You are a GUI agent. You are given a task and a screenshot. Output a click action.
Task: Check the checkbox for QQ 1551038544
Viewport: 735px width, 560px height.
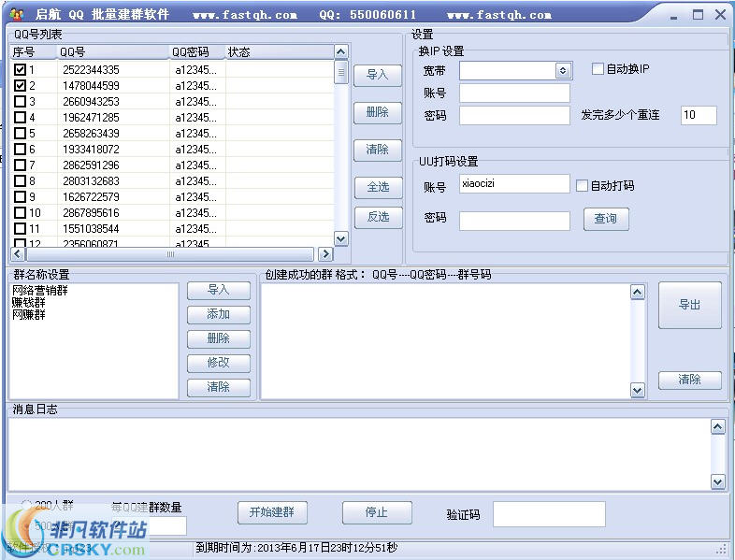20,229
